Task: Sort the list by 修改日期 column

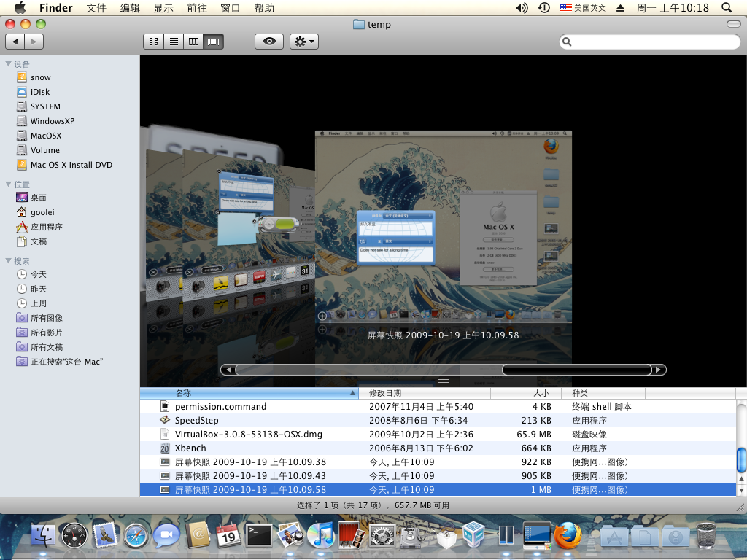Action: tap(425, 393)
